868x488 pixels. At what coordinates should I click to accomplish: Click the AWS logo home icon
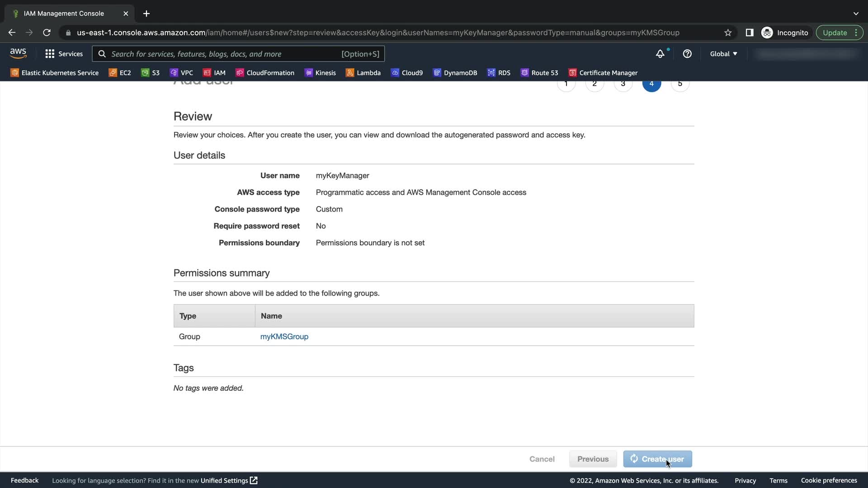click(x=18, y=53)
